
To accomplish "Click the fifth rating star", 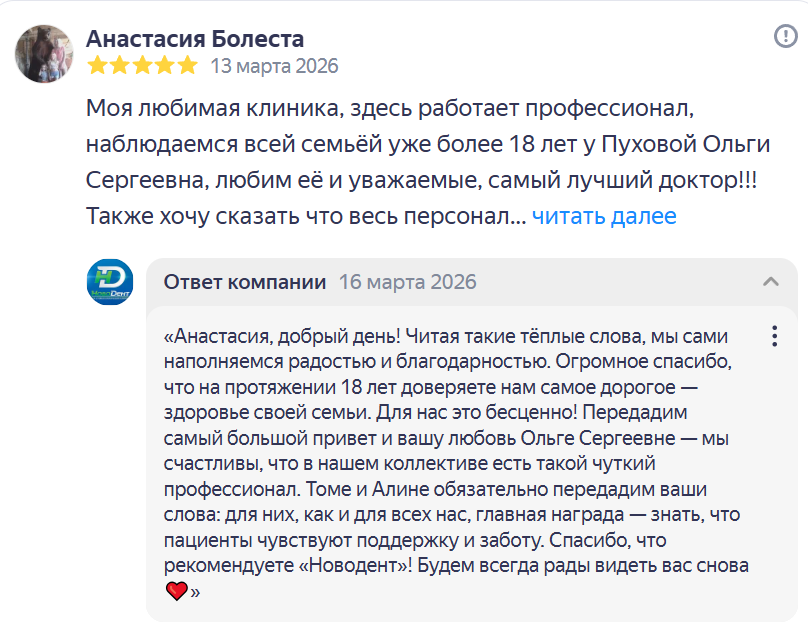I will [187, 66].
